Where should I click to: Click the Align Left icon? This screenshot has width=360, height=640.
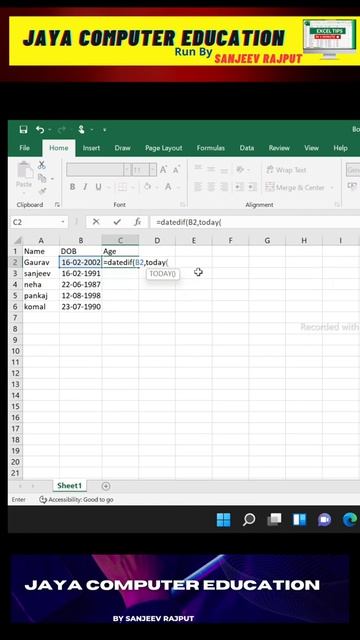coord(198,187)
